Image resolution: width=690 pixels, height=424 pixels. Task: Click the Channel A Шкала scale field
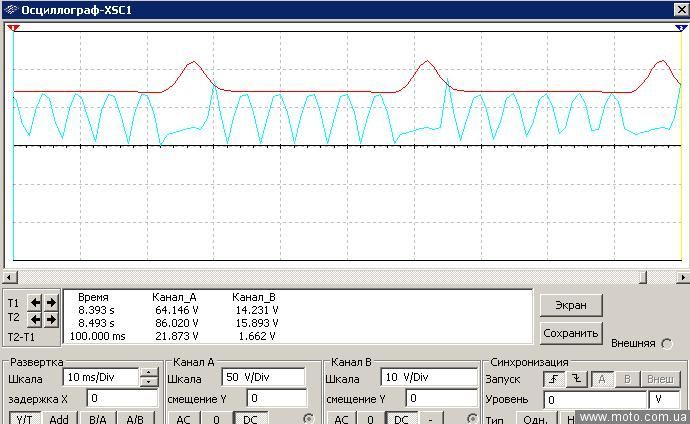(263, 378)
